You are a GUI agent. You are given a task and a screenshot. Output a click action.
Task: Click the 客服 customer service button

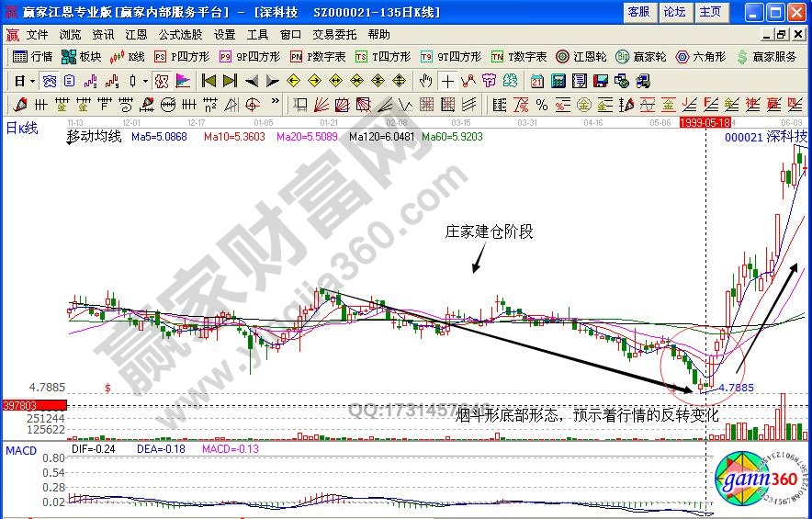(638, 12)
